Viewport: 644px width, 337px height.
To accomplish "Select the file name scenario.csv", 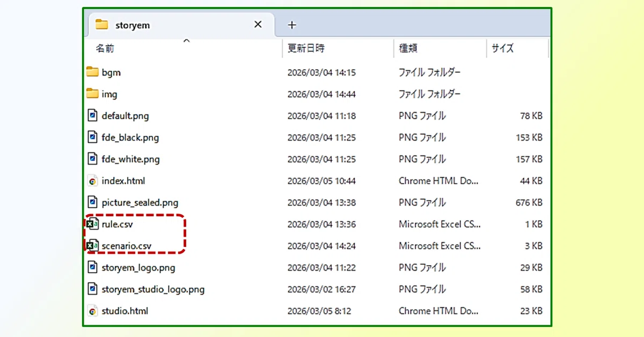I will pyautogui.click(x=127, y=246).
